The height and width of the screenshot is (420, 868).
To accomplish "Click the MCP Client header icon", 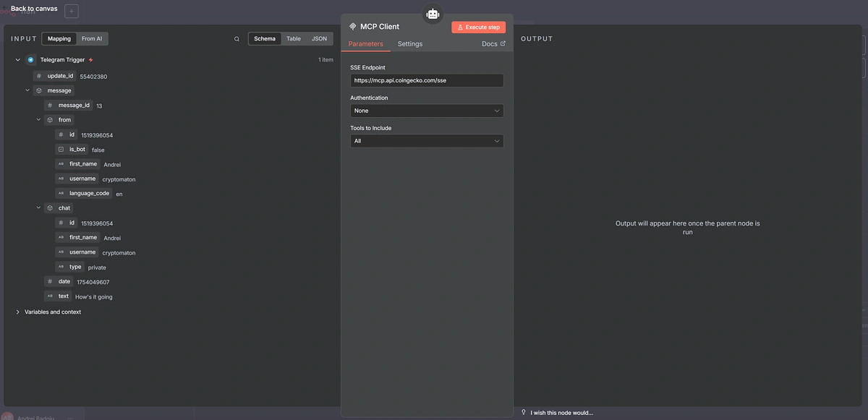I will pyautogui.click(x=353, y=27).
